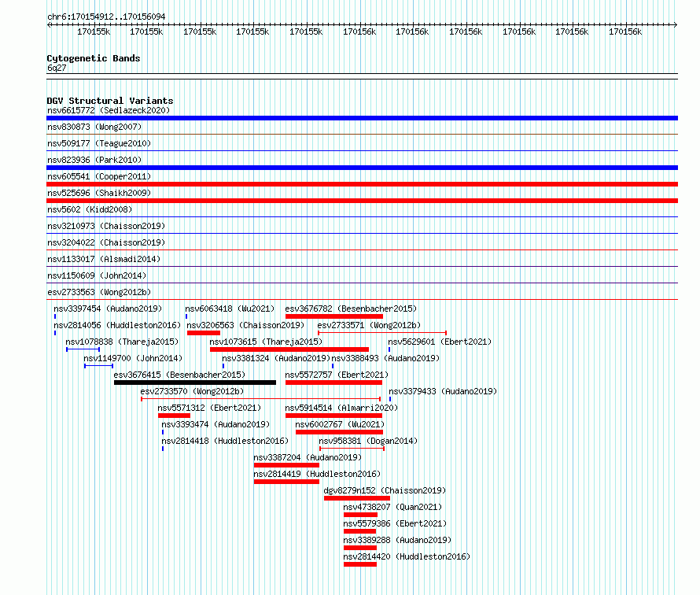Open the nsv605541 (Cooper2011) label
Image resolution: width=700 pixels, height=595 pixels.
[99, 176]
